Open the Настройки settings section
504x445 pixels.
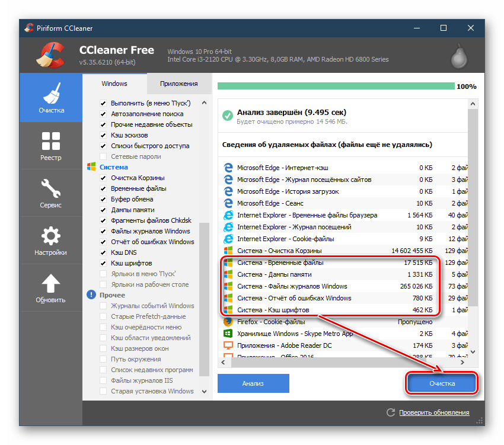click(x=51, y=241)
